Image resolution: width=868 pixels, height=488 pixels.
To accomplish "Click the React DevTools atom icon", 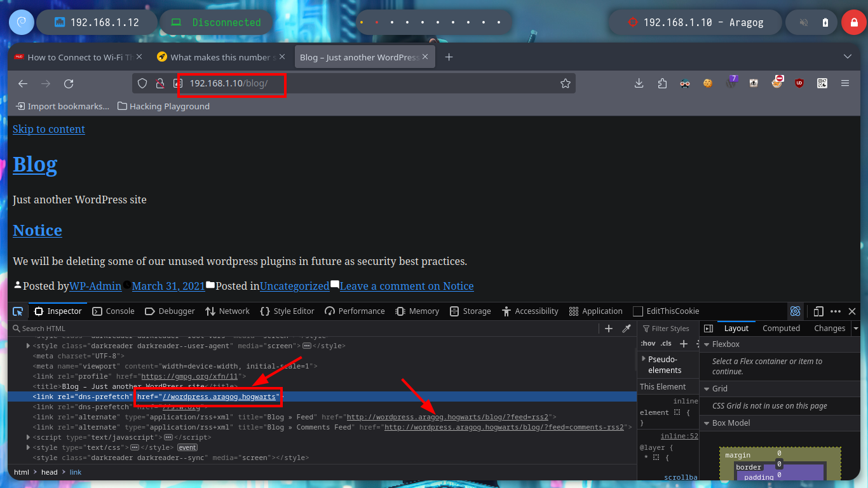I will [795, 311].
